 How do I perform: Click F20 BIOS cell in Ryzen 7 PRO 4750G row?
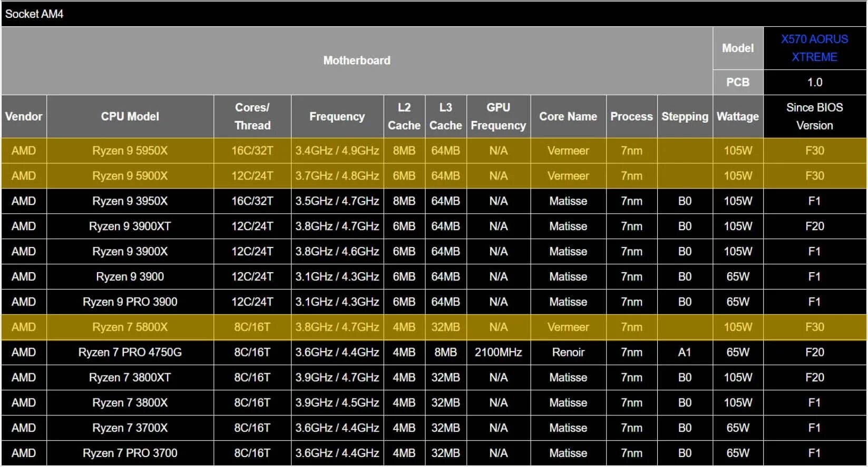815,352
